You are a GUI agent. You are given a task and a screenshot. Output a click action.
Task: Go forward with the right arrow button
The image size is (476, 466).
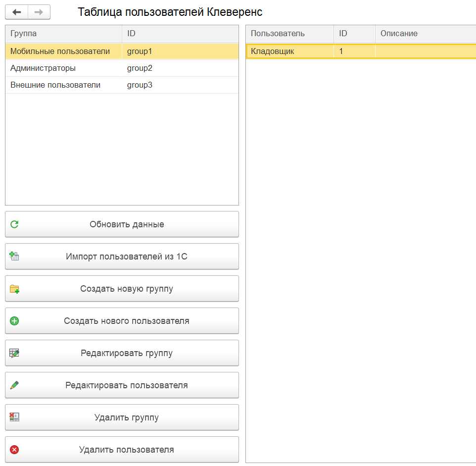click(39, 12)
